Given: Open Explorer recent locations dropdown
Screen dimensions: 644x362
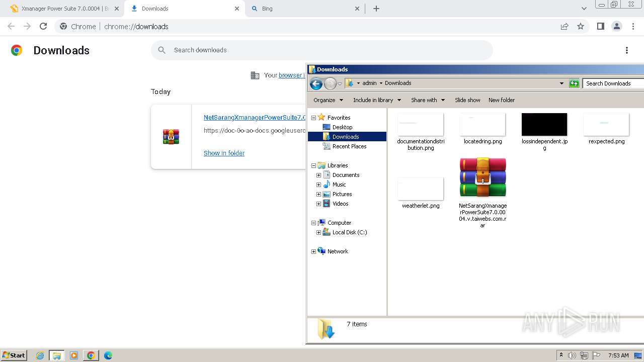Looking at the screenshot, I should (340, 83).
